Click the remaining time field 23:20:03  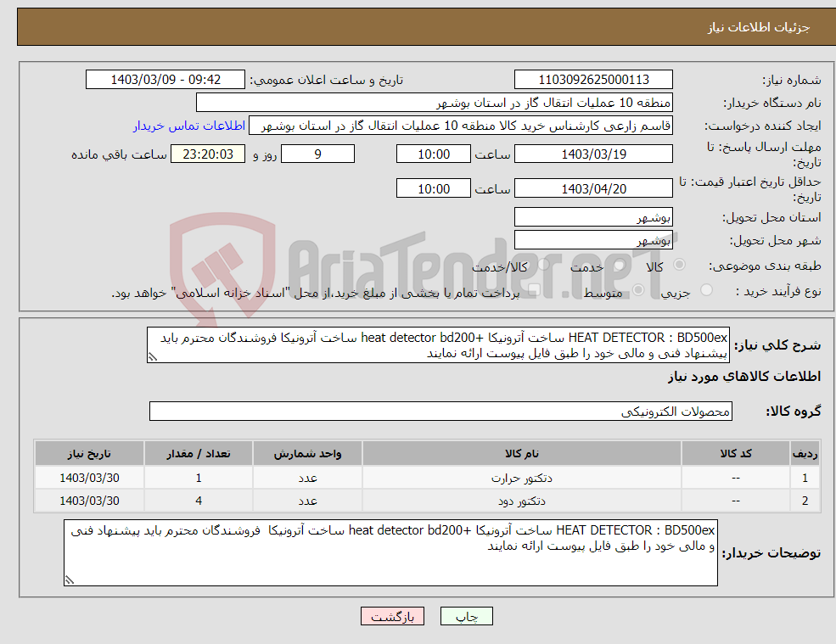point(208,154)
